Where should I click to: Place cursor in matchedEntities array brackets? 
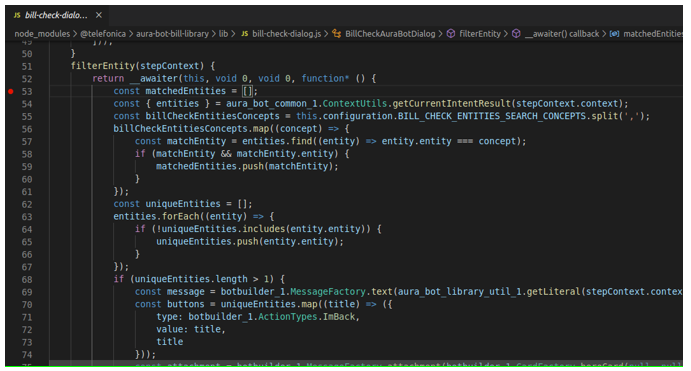click(248, 91)
